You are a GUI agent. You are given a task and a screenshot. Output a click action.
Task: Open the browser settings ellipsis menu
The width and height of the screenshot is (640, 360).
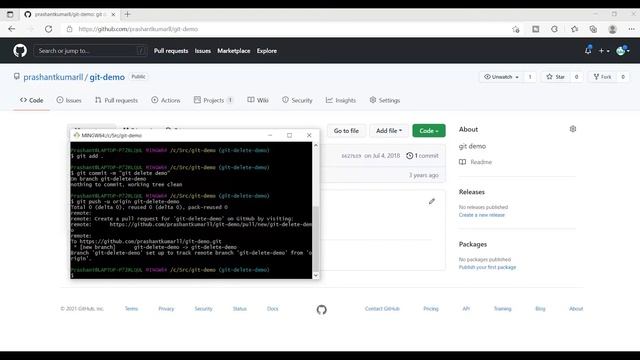631,29
